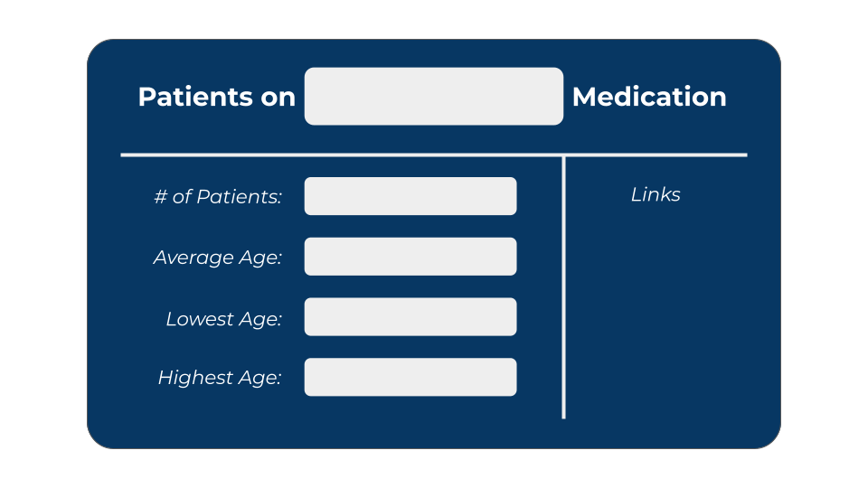868x488 pixels.
Task: Click the vertical divider beside the Links section
Action: (x=563, y=287)
